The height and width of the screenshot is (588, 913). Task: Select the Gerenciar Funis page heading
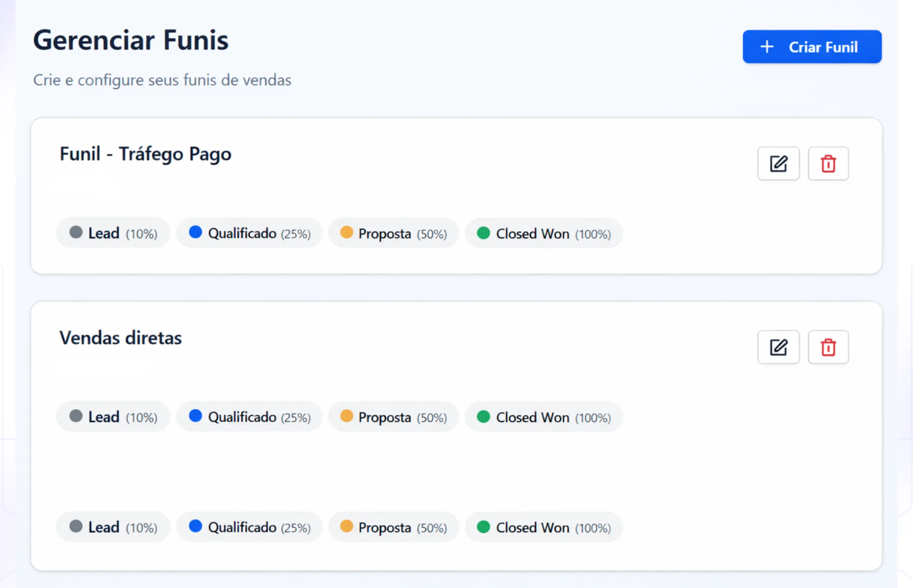pyautogui.click(x=131, y=40)
